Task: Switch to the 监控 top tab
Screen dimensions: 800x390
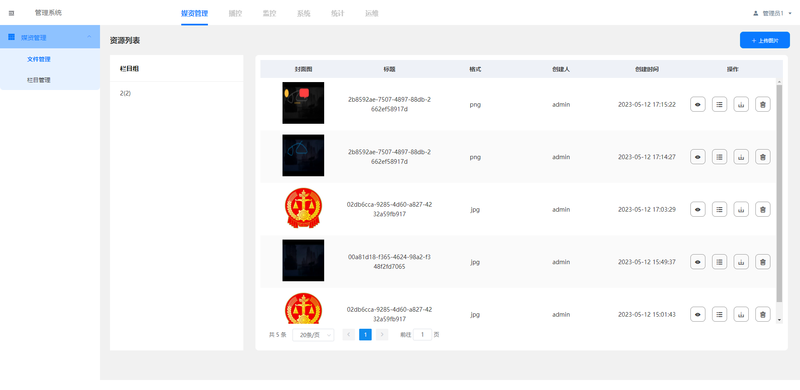Action: 269,13
